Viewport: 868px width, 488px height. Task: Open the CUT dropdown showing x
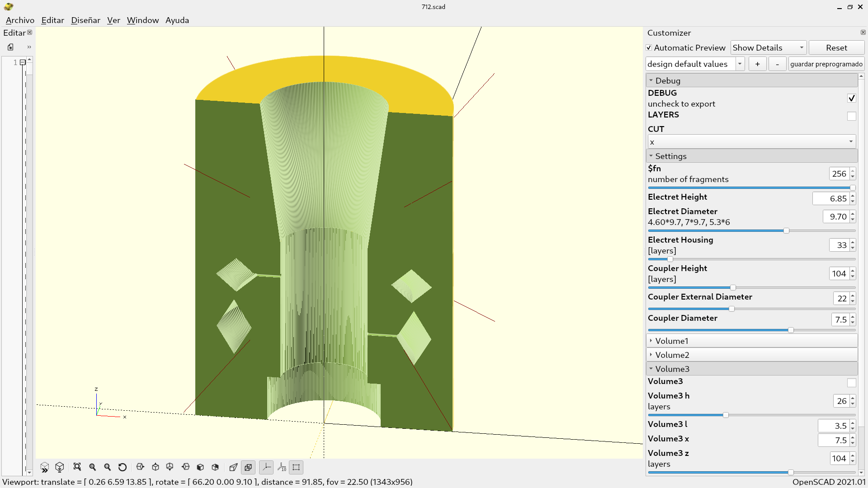pos(752,142)
